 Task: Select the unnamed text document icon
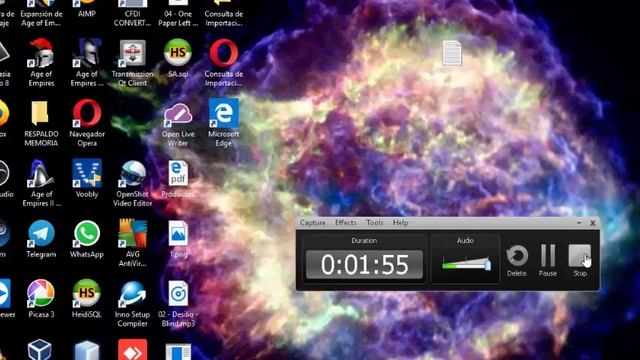pyautogui.click(x=452, y=53)
